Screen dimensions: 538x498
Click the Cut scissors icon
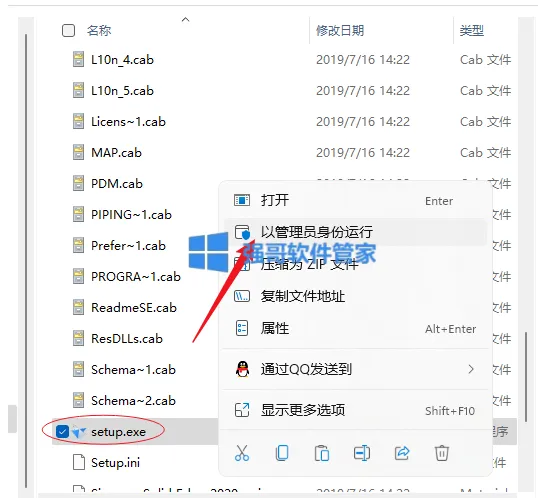242,453
